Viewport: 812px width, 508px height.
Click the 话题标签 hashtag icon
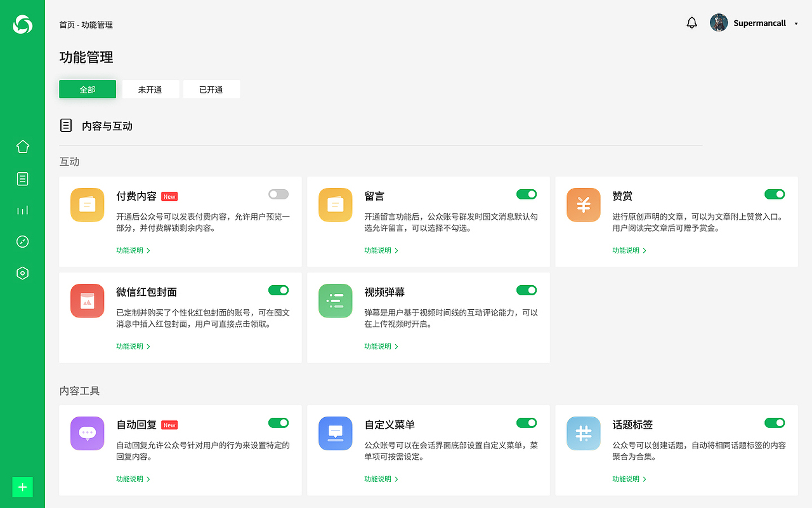[583, 433]
